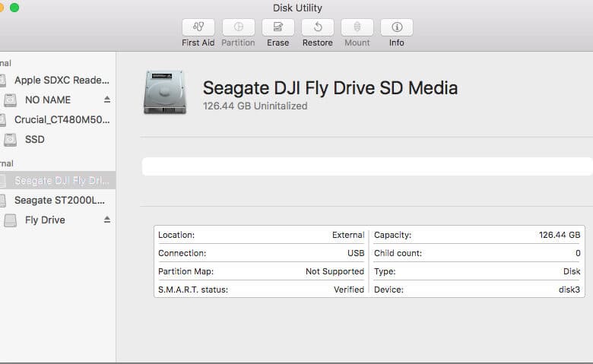The height and width of the screenshot is (364, 593).
Task: Select Seagate DJI Fly Drive entry
Action: [58, 180]
